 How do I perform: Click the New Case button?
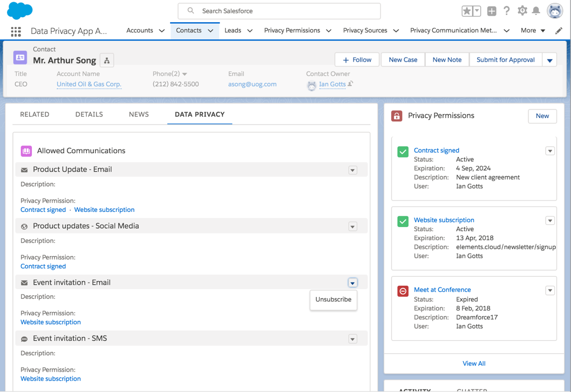click(x=403, y=60)
